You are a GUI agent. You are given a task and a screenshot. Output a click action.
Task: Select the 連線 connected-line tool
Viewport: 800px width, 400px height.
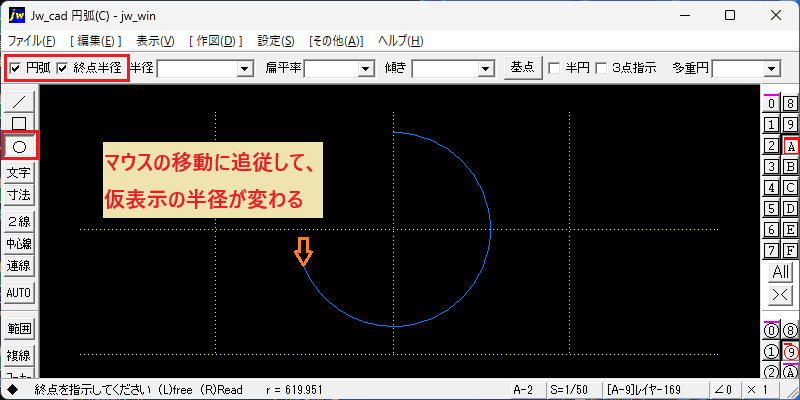click(x=19, y=265)
